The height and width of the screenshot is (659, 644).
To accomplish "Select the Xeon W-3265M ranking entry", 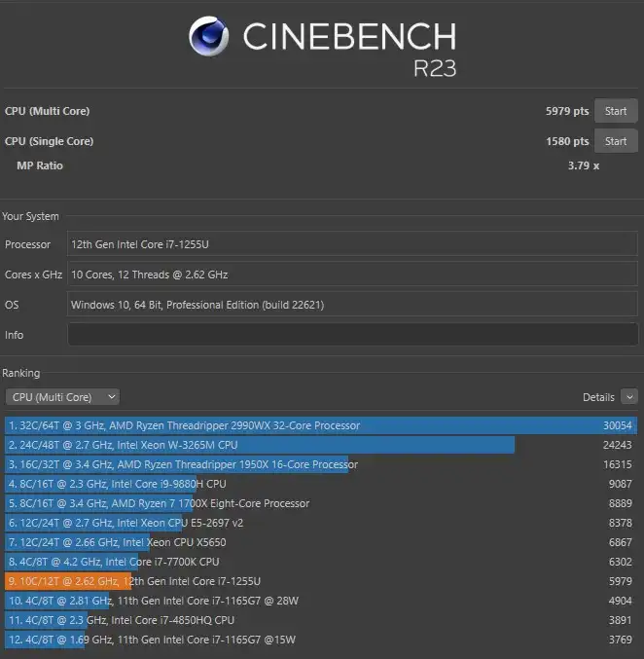I will (321, 445).
